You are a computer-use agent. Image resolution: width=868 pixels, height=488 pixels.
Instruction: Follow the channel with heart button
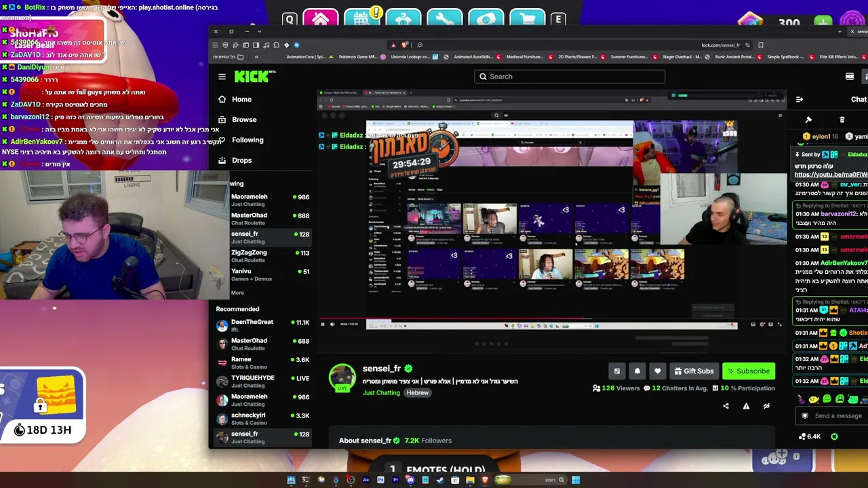point(657,371)
